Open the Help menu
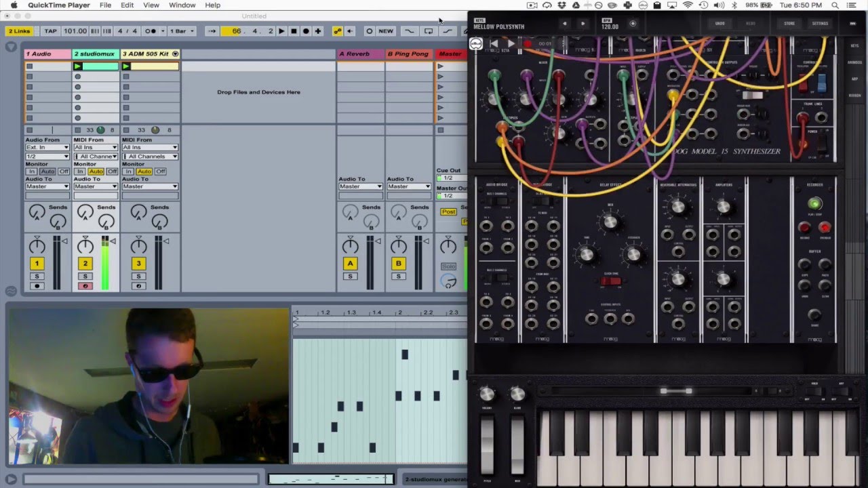Viewport: 868px width, 488px height. (x=212, y=5)
